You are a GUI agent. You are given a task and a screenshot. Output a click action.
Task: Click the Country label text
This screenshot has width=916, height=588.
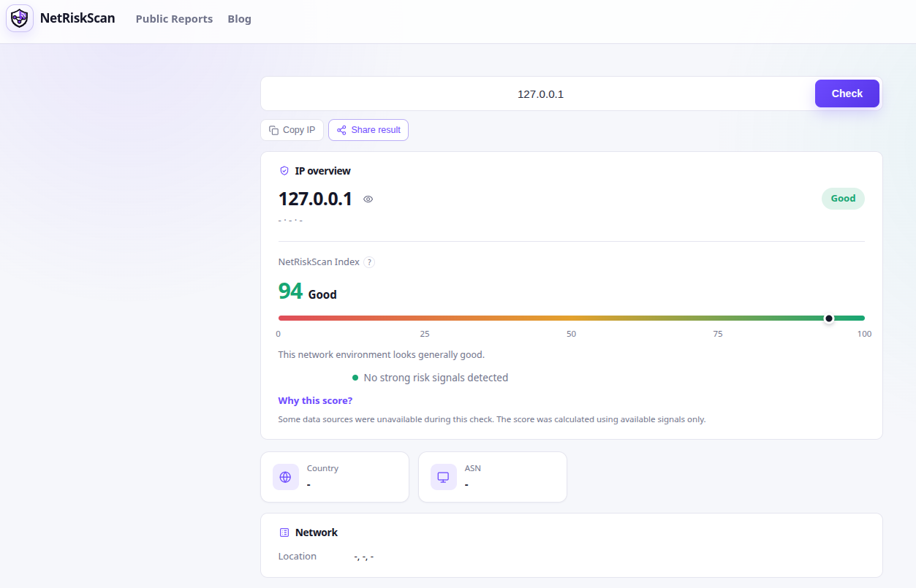click(x=322, y=468)
